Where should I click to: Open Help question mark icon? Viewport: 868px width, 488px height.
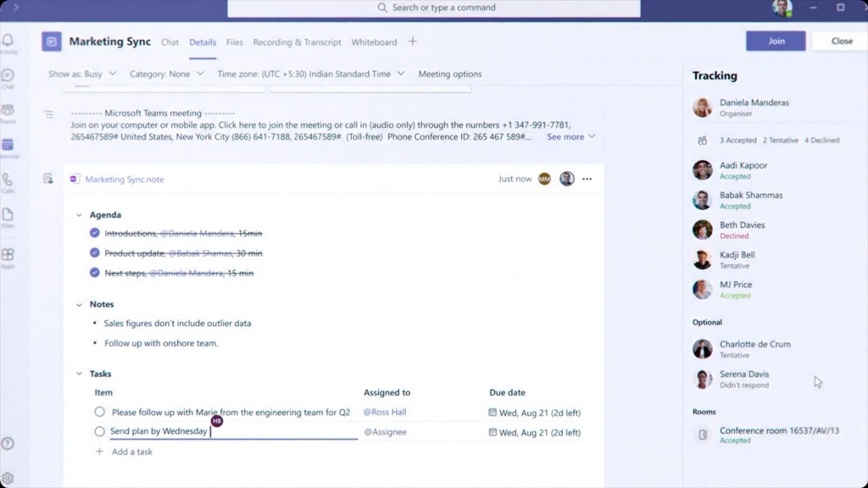tap(8, 444)
